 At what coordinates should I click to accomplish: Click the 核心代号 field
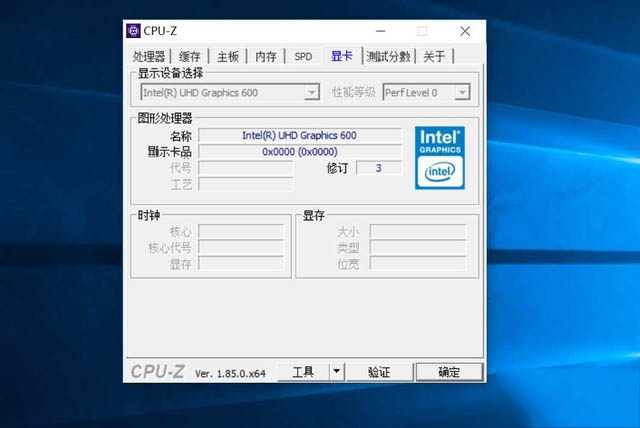(241, 247)
